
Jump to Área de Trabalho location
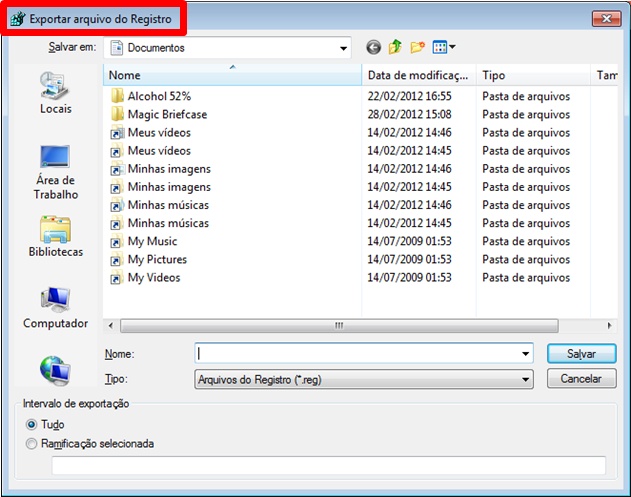click(56, 172)
